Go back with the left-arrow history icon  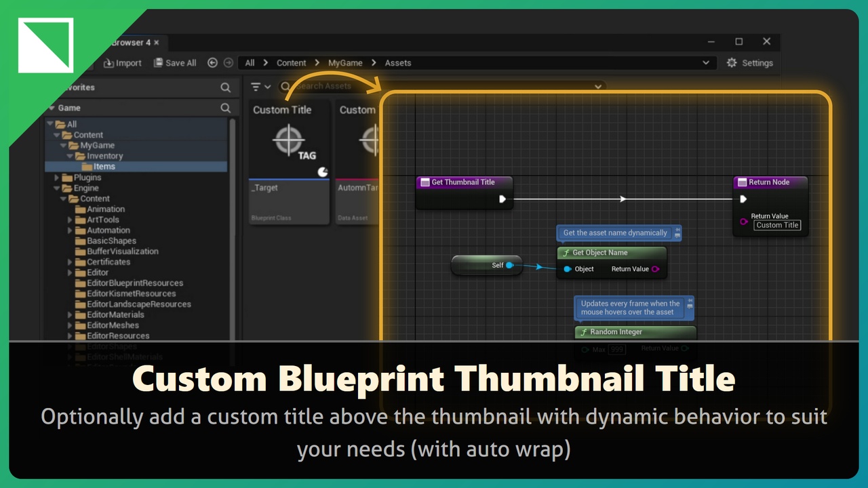point(212,62)
